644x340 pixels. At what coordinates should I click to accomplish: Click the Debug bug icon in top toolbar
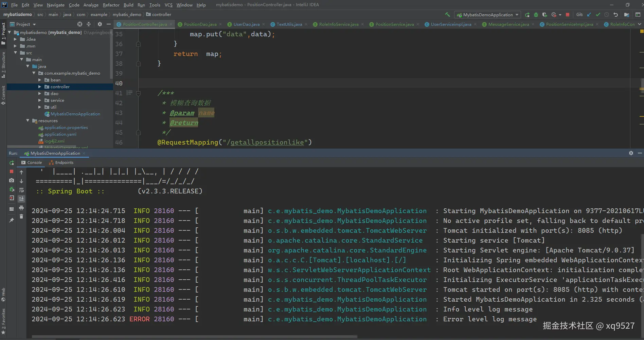(536, 15)
